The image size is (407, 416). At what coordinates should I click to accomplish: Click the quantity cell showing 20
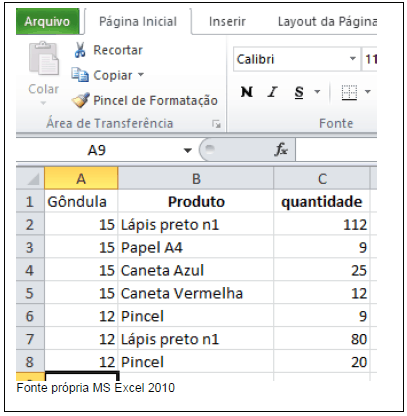click(322, 362)
